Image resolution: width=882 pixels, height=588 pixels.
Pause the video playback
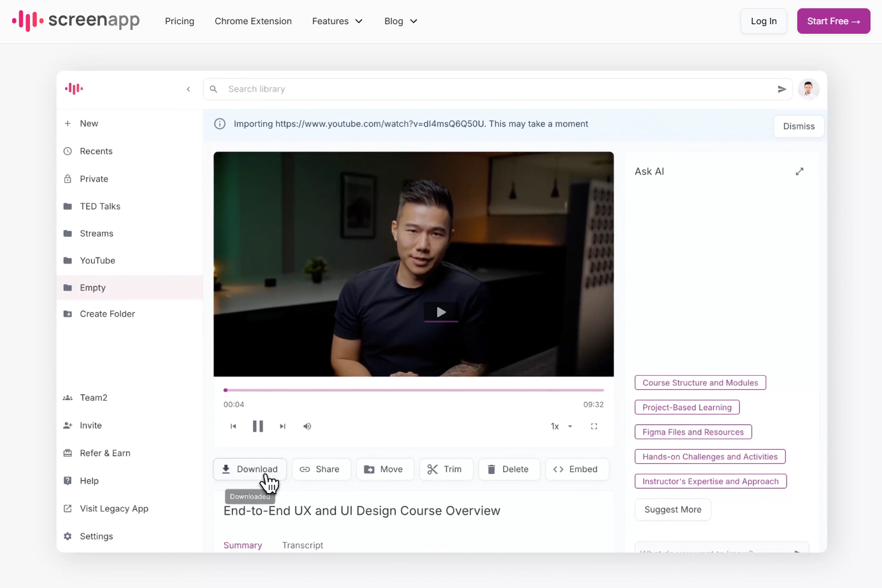click(257, 426)
